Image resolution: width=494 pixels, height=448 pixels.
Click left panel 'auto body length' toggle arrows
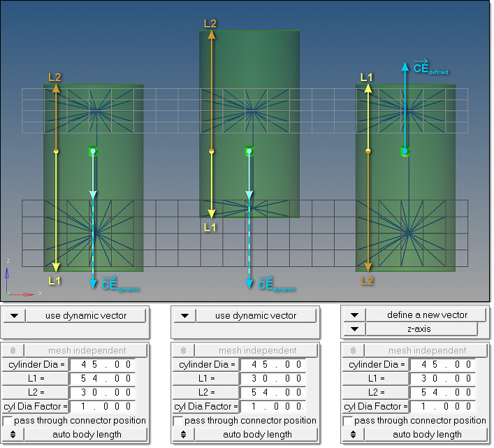[x=13, y=435]
